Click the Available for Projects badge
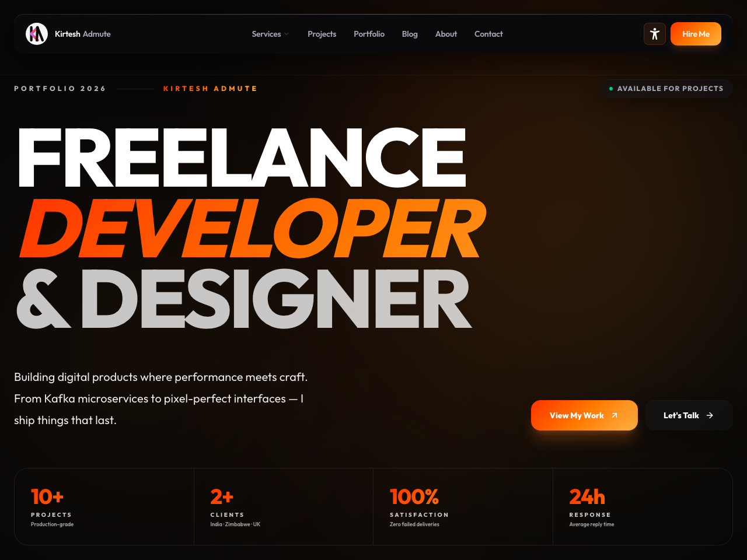 coord(666,89)
